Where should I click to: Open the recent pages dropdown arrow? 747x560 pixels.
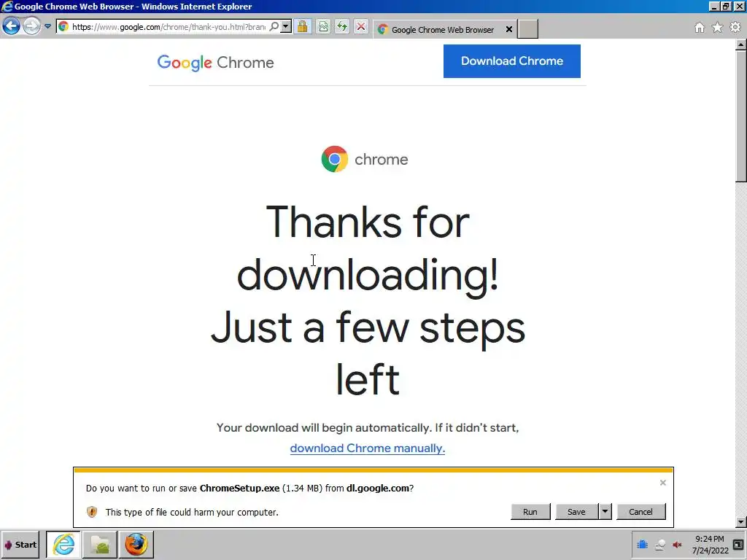coord(47,26)
